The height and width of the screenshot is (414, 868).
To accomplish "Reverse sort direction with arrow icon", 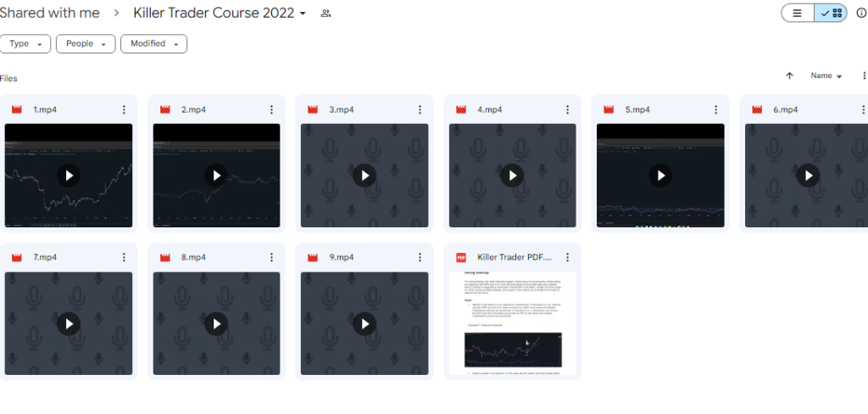I will pyautogui.click(x=789, y=76).
